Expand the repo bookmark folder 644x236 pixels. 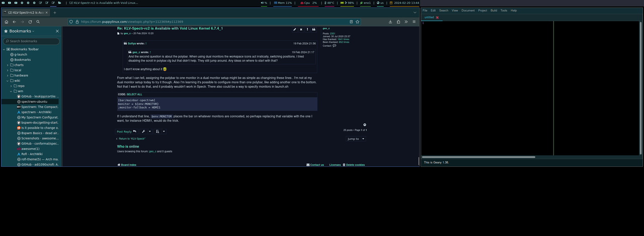pyautogui.click(x=11, y=86)
